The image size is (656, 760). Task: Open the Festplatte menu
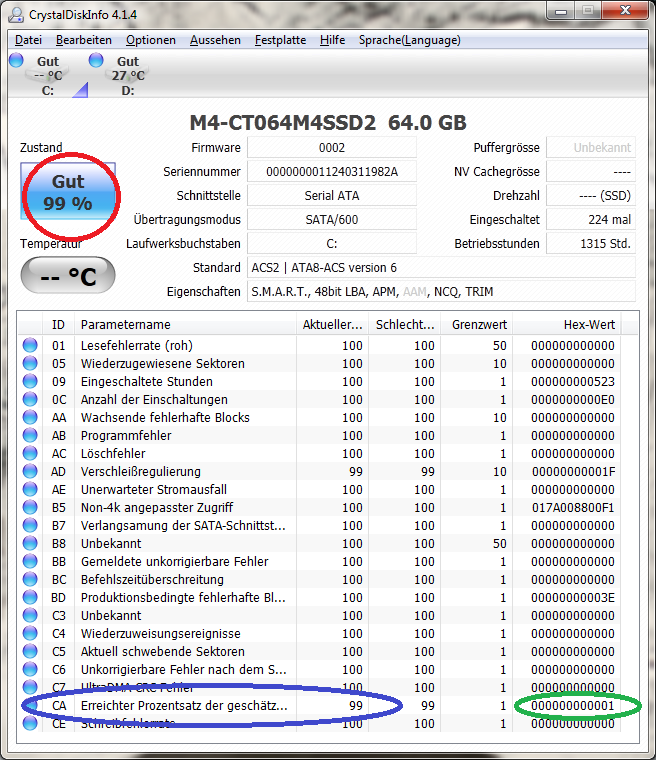(x=280, y=40)
